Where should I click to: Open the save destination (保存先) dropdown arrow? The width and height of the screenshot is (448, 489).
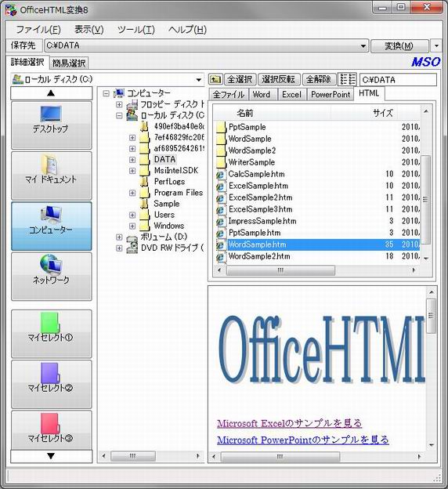click(x=363, y=45)
